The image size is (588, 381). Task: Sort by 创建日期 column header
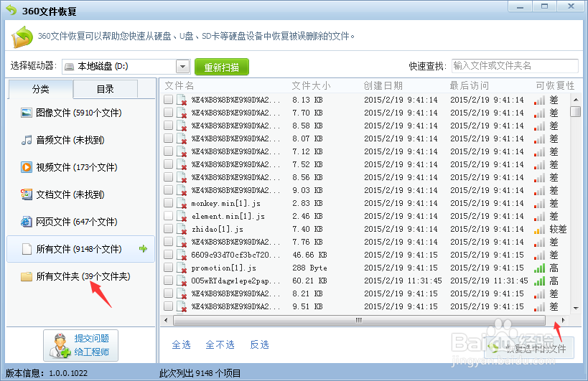[383, 86]
